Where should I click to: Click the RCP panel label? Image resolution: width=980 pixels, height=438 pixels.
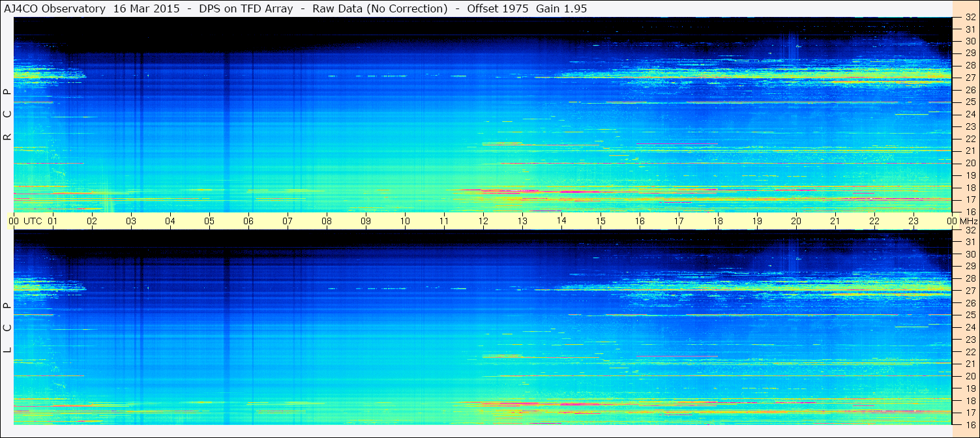[x=7, y=115]
